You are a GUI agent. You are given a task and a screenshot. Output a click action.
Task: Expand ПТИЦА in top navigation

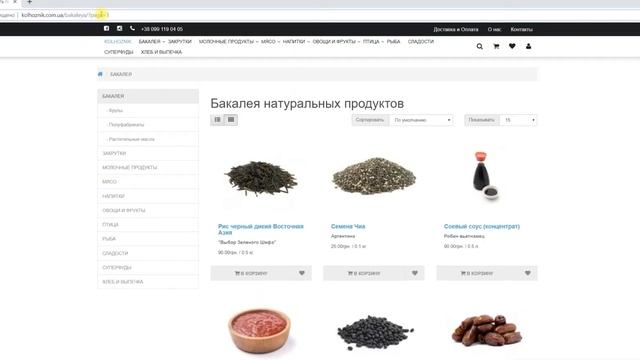(373, 42)
